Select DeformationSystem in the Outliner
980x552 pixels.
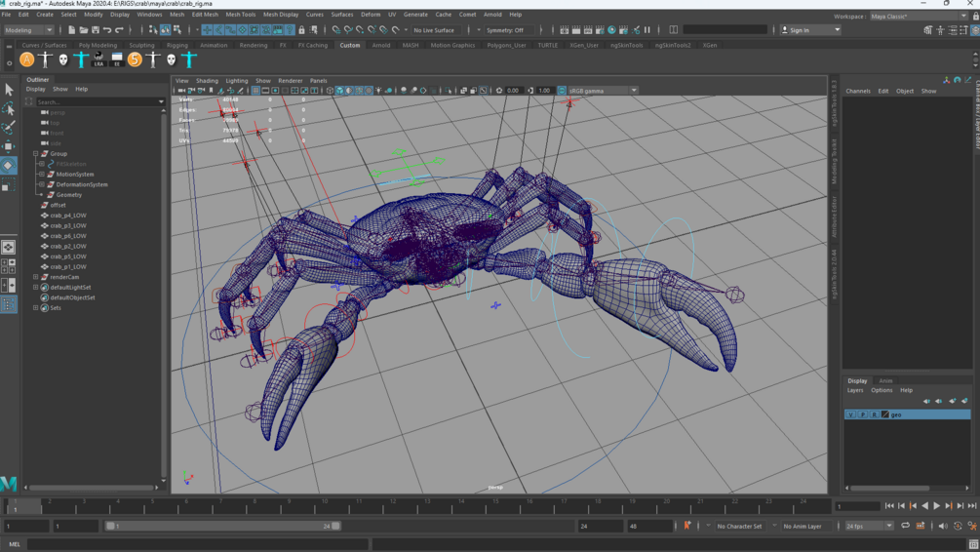(x=82, y=184)
